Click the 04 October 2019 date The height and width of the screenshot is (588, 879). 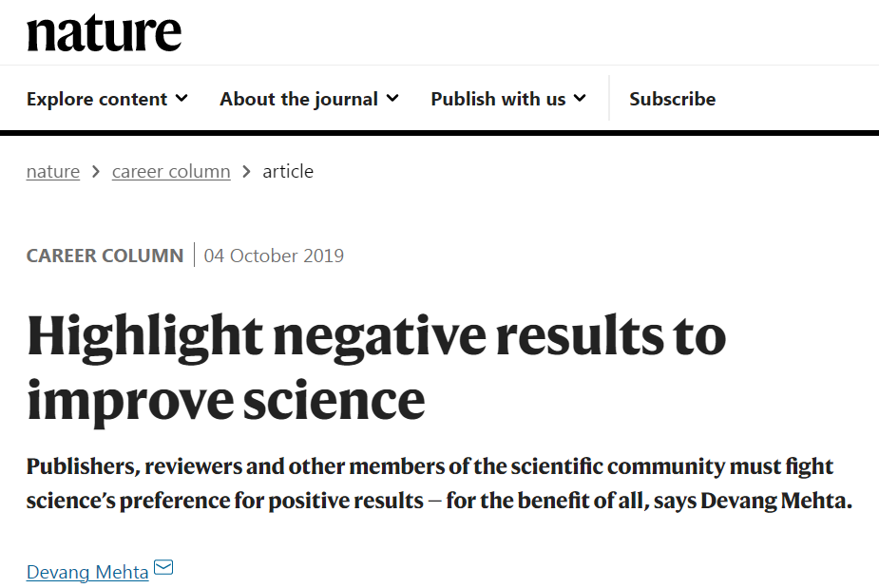click(x=274, y=256)
